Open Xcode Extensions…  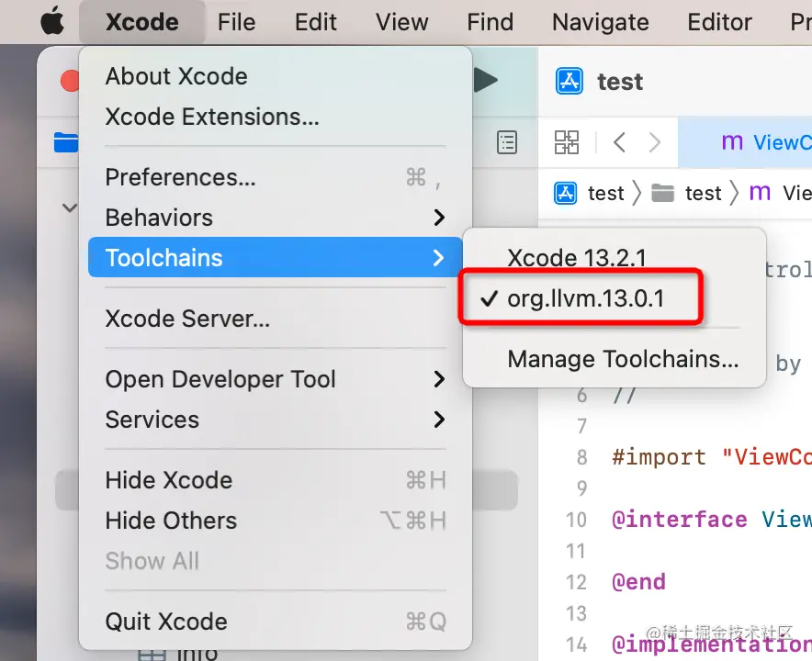coord(276,117)
